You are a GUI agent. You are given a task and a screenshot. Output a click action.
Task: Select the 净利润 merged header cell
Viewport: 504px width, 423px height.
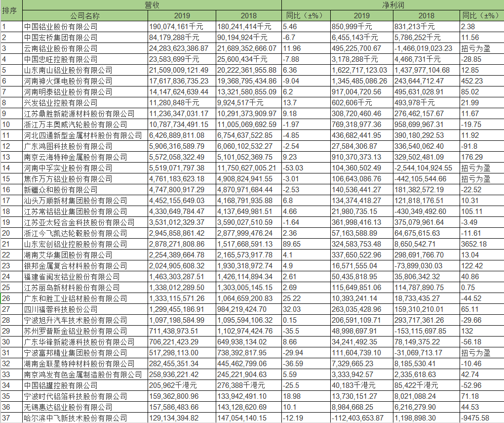393,5
